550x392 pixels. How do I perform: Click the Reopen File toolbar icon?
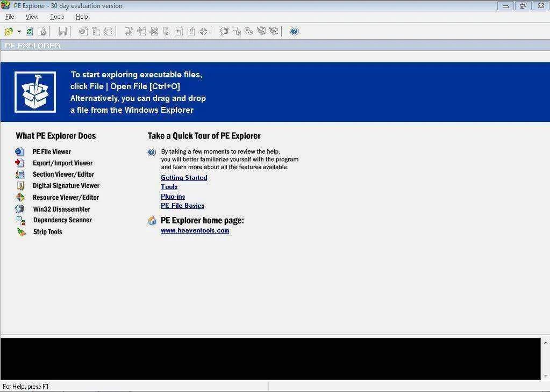pos(30,32)
